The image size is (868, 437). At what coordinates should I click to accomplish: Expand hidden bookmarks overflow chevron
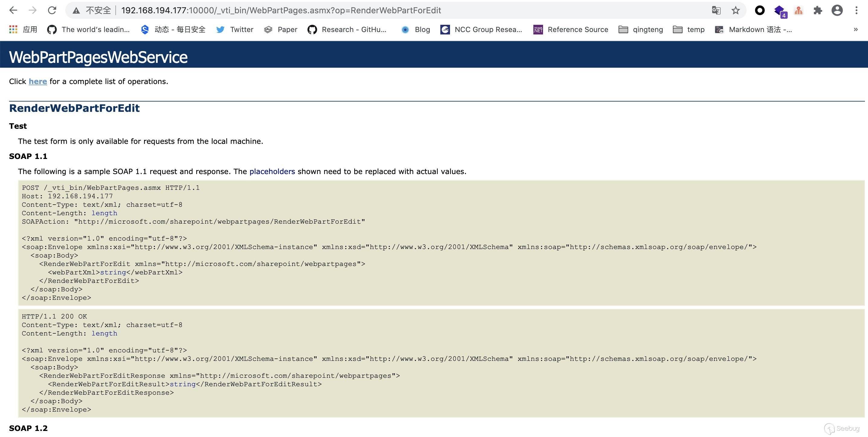856,29
